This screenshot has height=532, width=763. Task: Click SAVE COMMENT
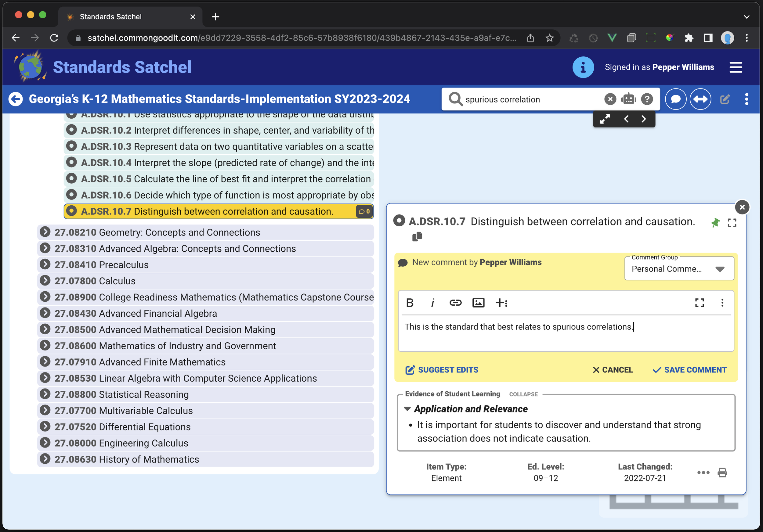click(x=690, y=370)
